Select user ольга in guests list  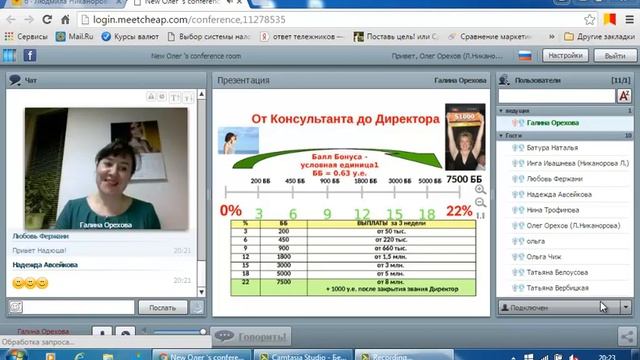pos(565,241)
